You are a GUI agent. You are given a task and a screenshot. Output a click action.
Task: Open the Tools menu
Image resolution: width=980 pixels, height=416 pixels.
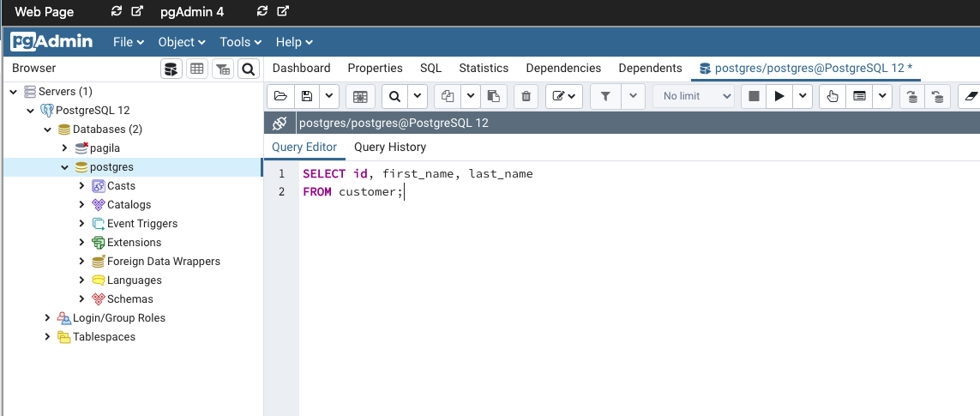242,42
